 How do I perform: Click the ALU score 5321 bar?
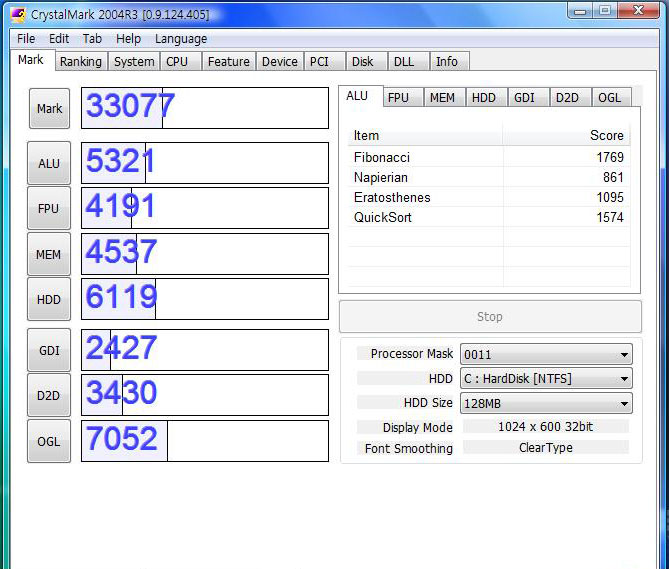(205, 163)
